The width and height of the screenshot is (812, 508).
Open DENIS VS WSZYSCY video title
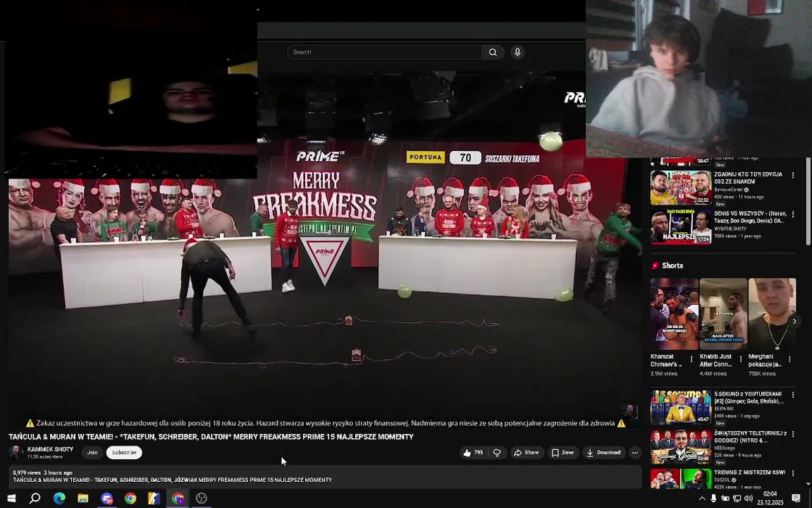click(x=751, y=217)
